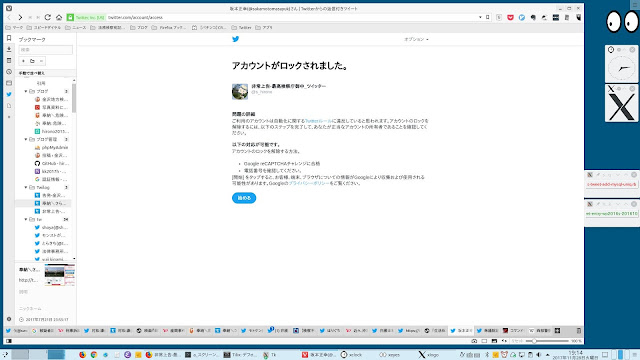This screenshot has width=640, height=360.
Task: Add a web panel with plus icon
Action: [9, 117]
